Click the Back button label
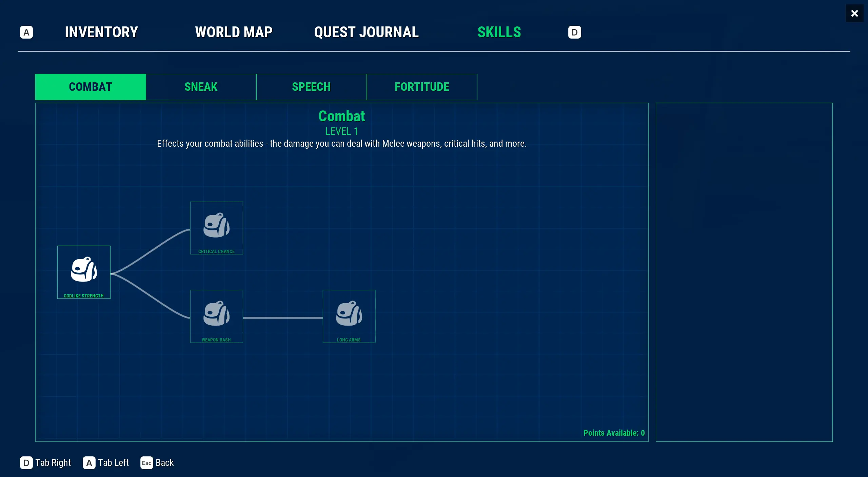The height and width of the screenshot is (477, 868). click(x=164, y=463)
